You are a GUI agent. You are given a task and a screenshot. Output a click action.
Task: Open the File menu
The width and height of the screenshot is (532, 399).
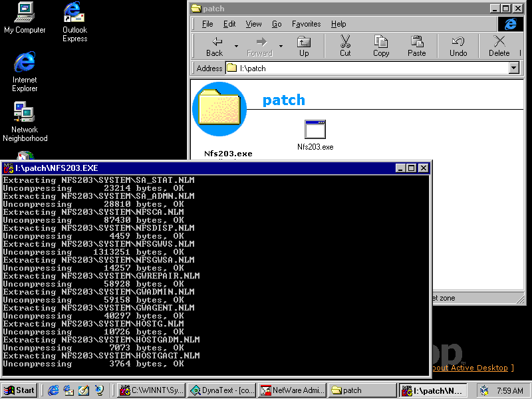point(207,24)
